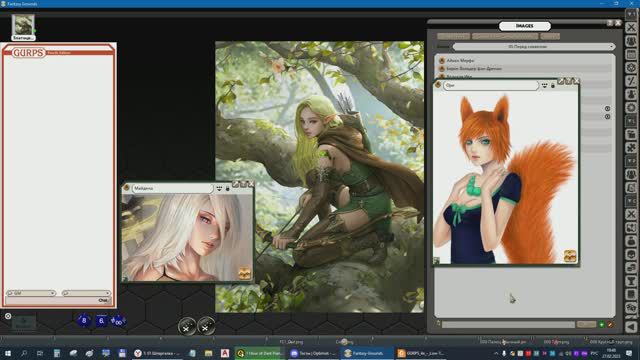The image size is (640, 360).
Task: Click the modifier box beside the dice
Action: [24, 322]
